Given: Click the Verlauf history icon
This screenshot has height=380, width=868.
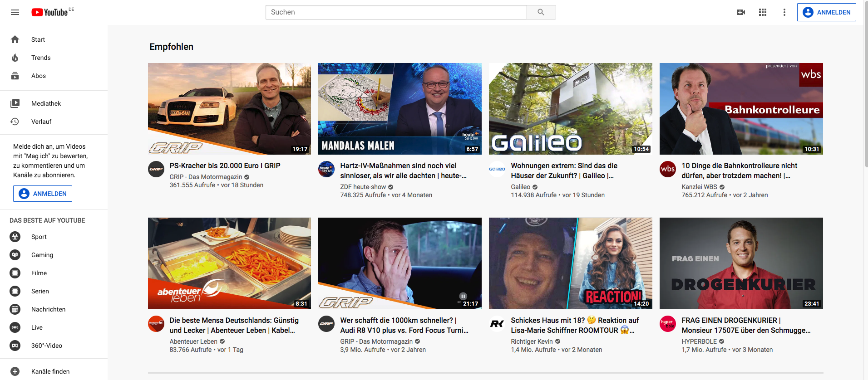Looking at the screenshot, I should tap(15, 122).
